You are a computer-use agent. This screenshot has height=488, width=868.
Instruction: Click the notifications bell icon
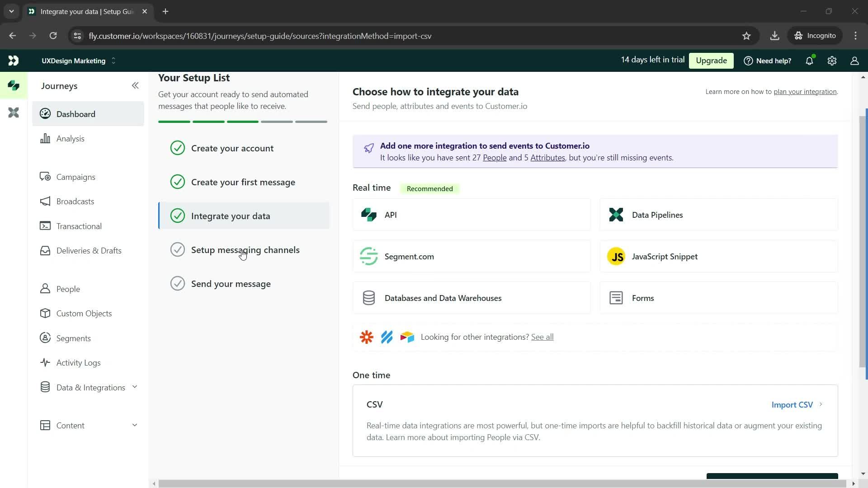pos(810,61)
